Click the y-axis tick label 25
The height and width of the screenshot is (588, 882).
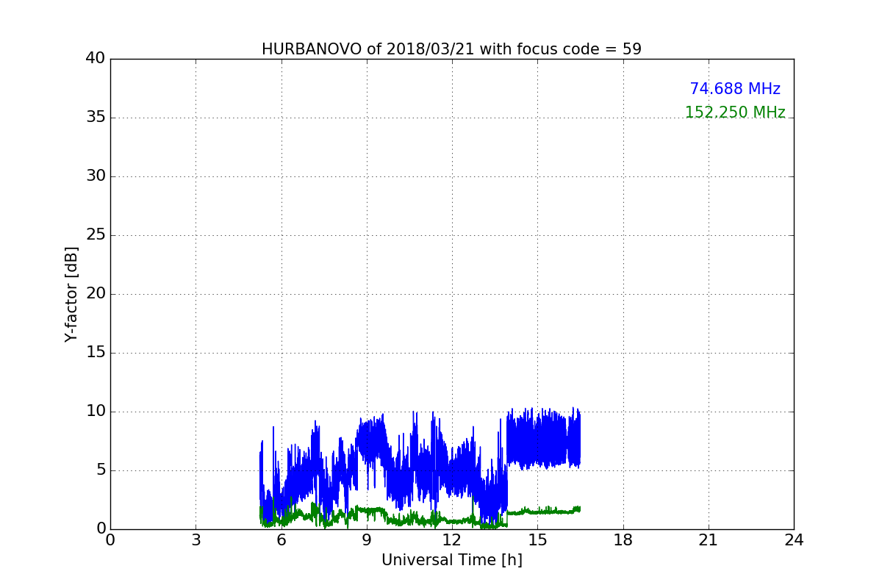95,235
